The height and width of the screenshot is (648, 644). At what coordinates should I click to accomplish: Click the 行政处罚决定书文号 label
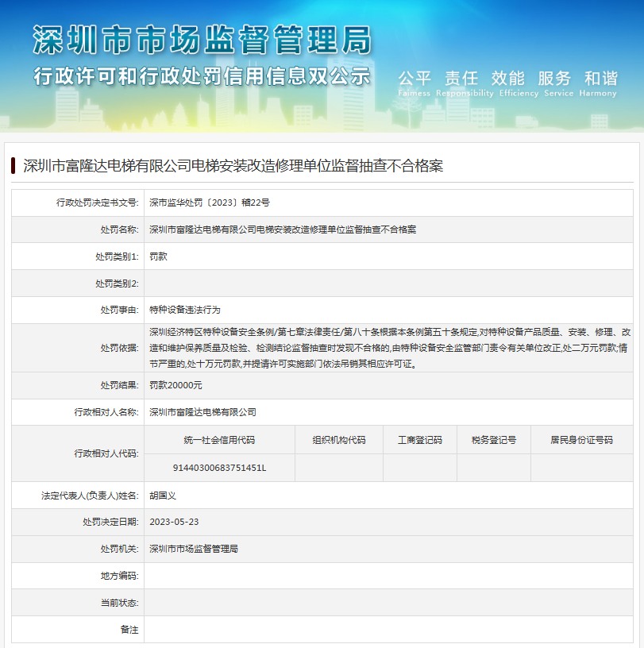[97, 202]
